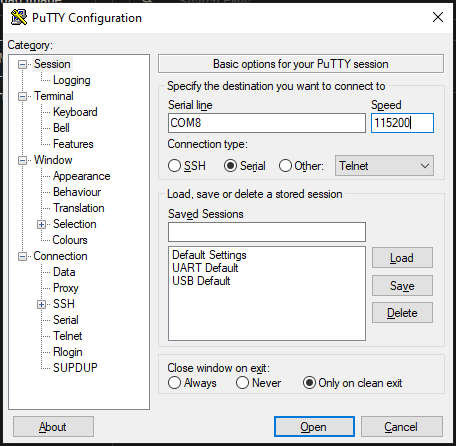
Task: Open the Logging category
Action: (72, 80)
